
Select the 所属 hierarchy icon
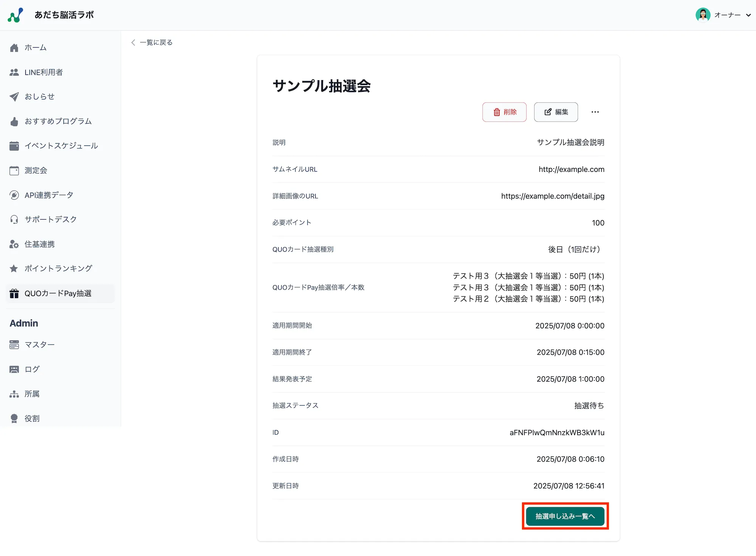(x=14, y=393)
